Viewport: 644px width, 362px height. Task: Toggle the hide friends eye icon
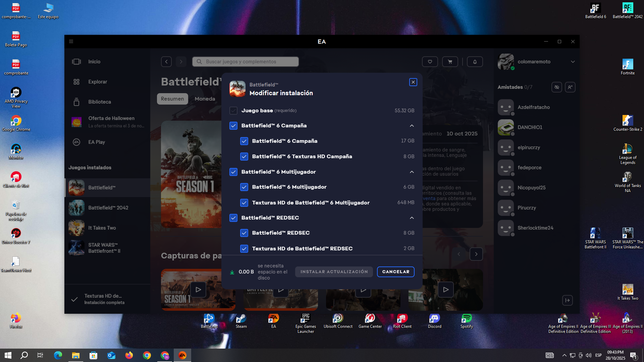coord(556,87)
